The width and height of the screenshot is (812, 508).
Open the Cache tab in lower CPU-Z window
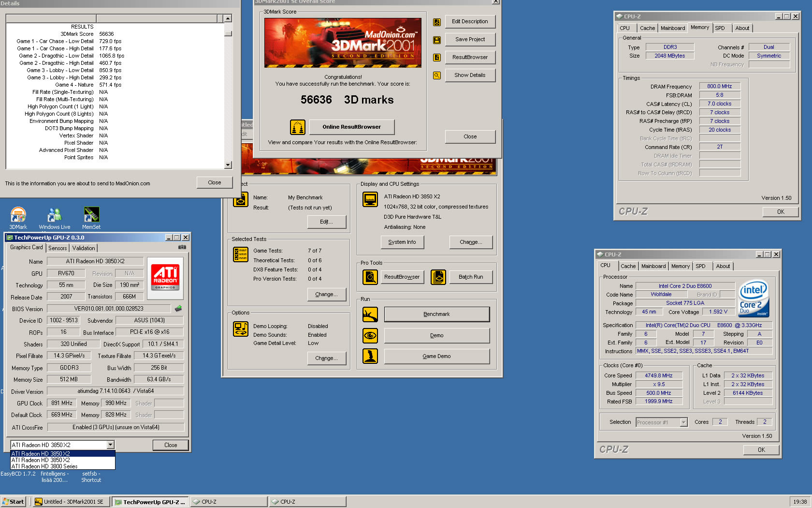point(628,267)
